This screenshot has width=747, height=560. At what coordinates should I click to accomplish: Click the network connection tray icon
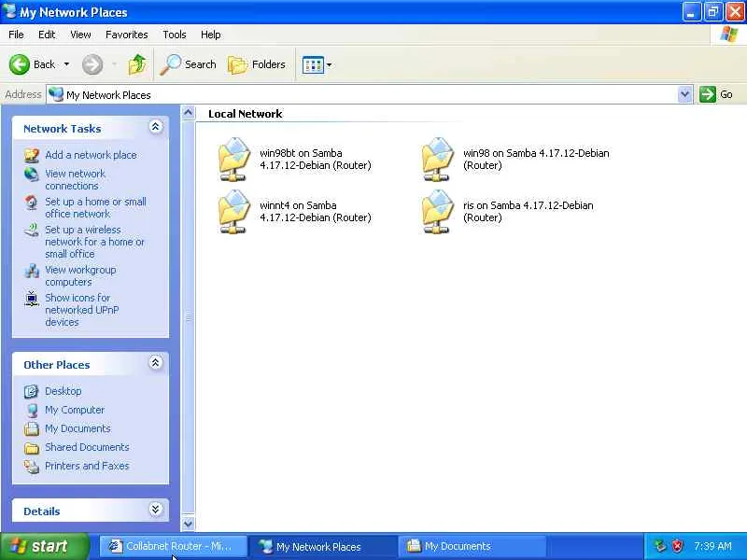coord(660,546)
